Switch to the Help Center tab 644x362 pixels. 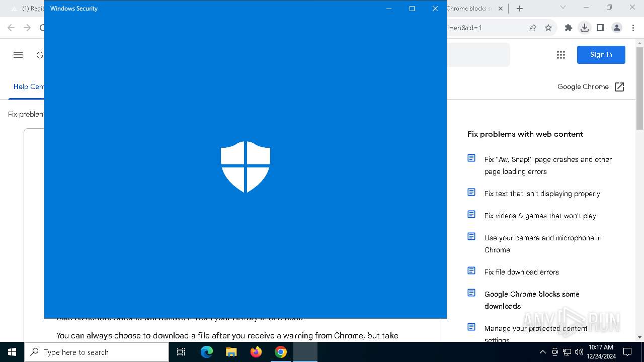tap(29, 86)
